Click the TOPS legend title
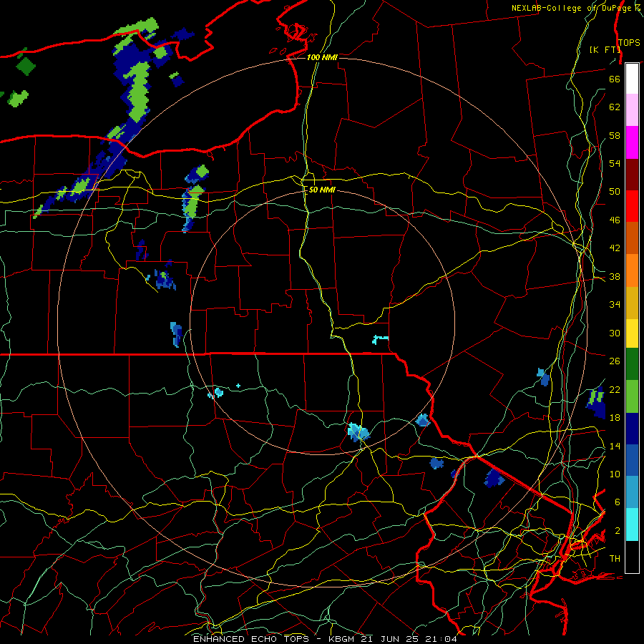 629,43
